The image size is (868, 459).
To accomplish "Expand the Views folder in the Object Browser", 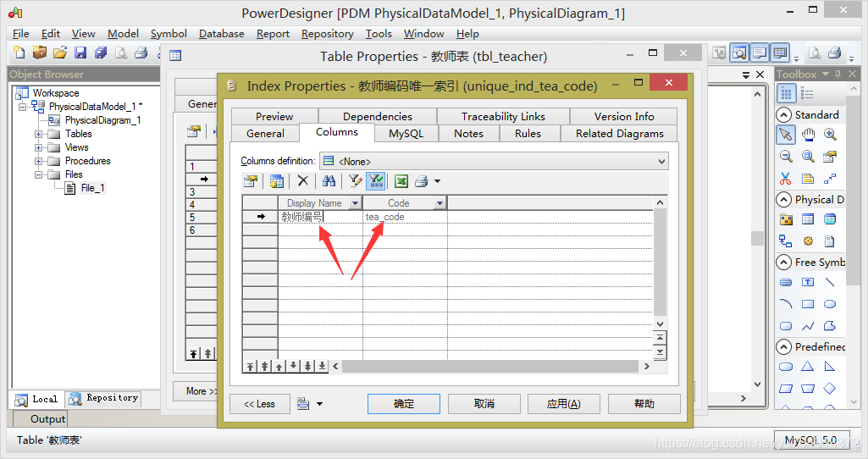I will coord(38,147).
